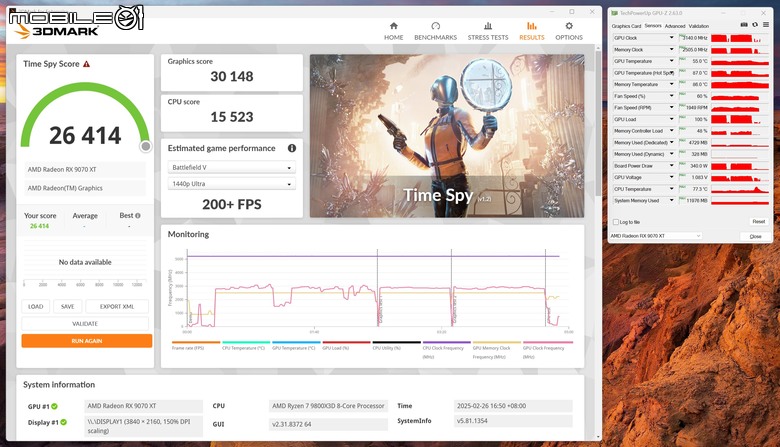The height and width of the screenshot is (447, 780).
Task: Click the 200+ FPS estimate text
Action: coord(232,204)
